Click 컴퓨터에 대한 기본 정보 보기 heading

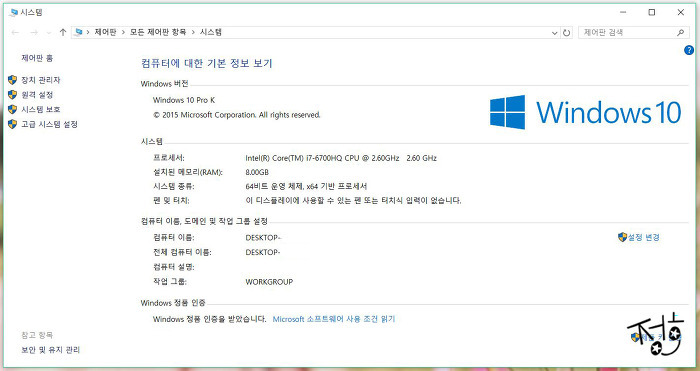[207, 63]
